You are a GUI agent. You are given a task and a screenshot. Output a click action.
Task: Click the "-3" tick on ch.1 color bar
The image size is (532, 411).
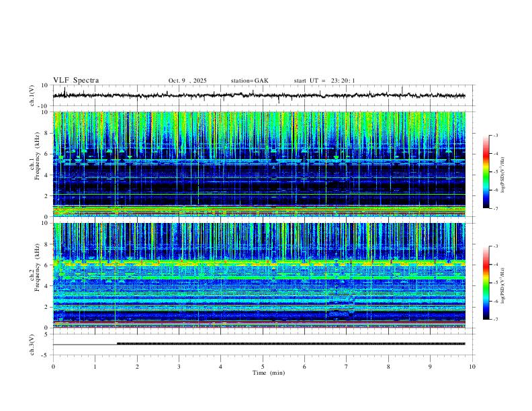pyautogui.click(x=496, y=136)
